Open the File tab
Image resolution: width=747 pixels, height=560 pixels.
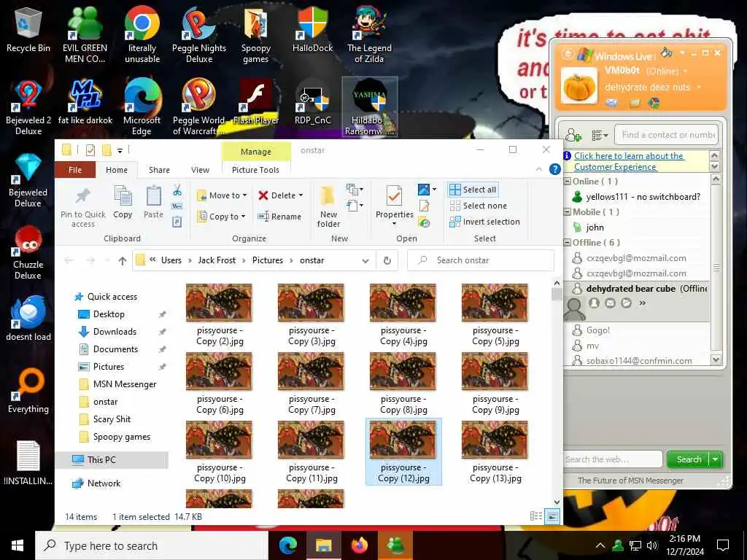[x=75, y=169]
